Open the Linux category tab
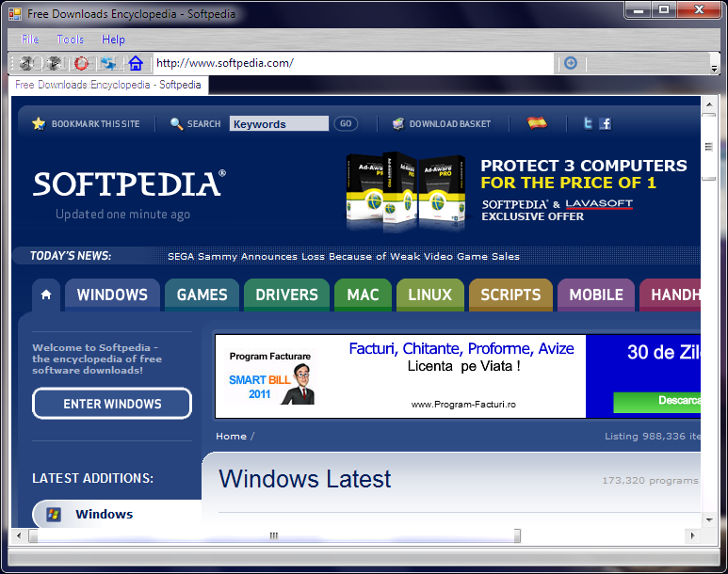 point(430,295)
